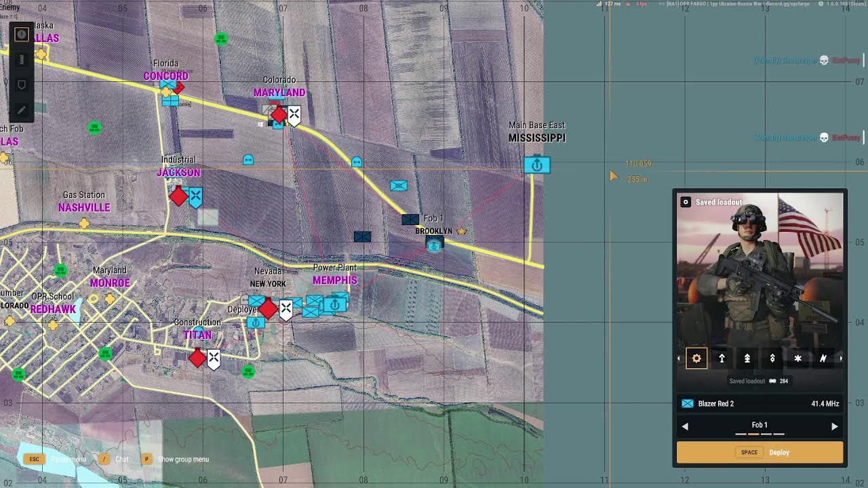This screenshot has width=868, height=488.
Task: Select the single up-arrow loadout tab
Action: pyautogui.click(x=722, y=359)
